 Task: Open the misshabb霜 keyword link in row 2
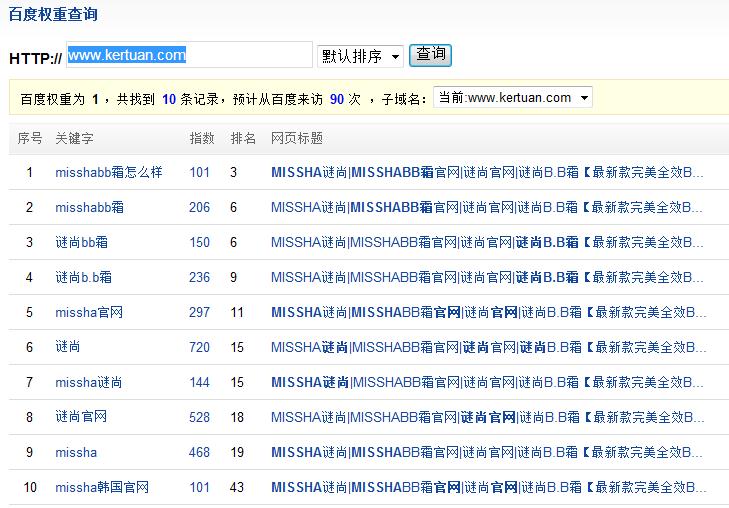tap(90, 207)
